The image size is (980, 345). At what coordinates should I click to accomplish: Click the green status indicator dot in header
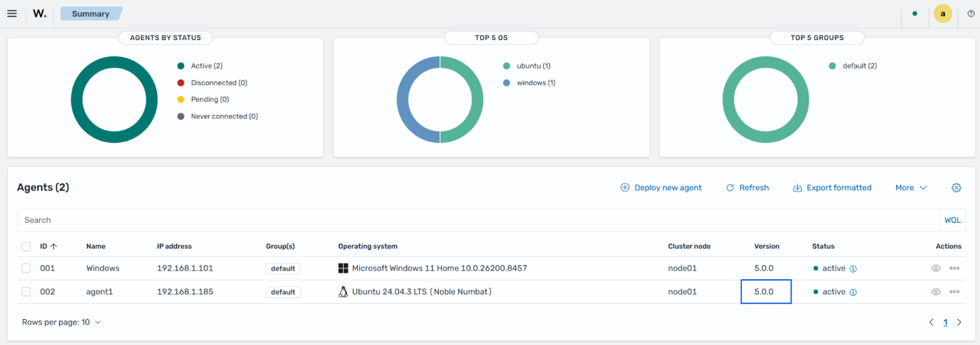(x=915, y=14)
